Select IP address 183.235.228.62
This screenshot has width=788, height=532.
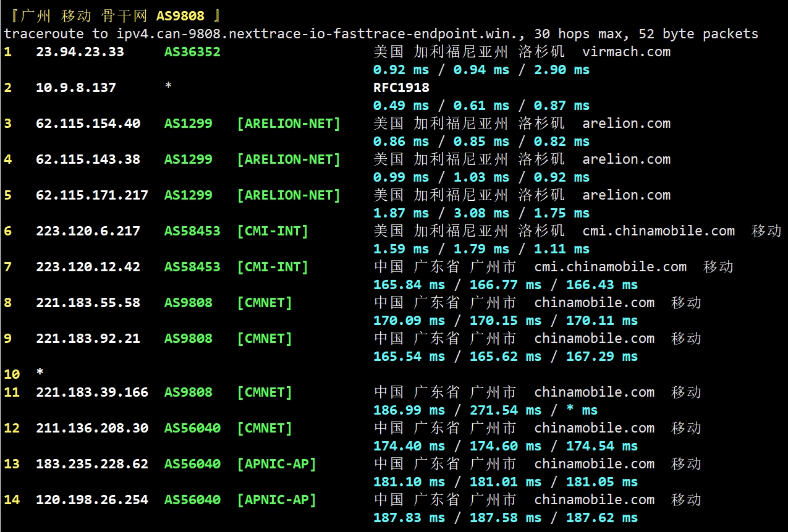point(92,464)
